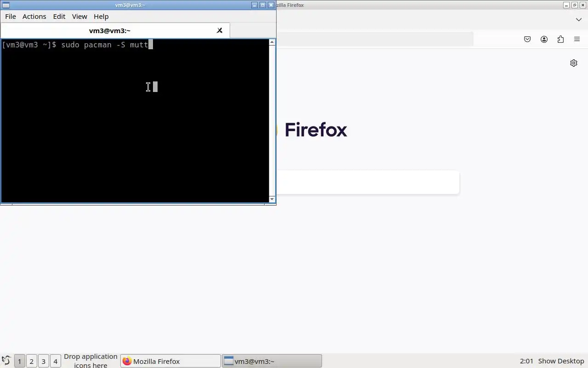Open the Firefox hamburger application menu
Image resolution: width=588 pixels, height=368 pixels.
click(577, 39)
